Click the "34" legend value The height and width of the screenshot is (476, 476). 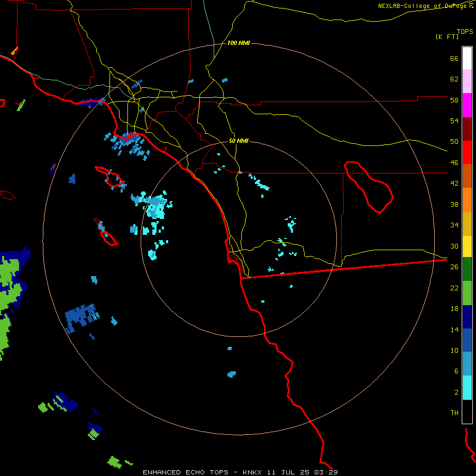(454, 225)
